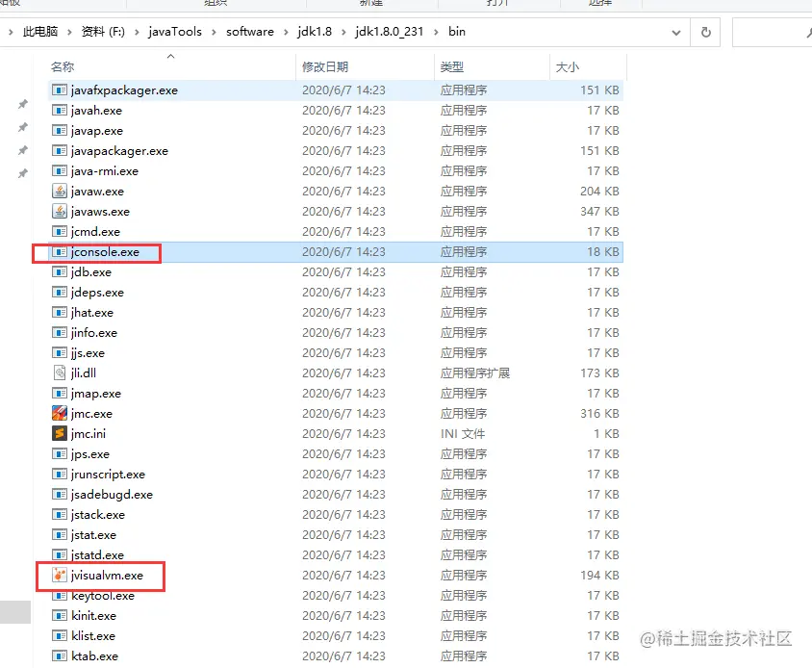Click the jmc.ini Sublime file icon
Image resolution: width=812 pixels, height=668 pixels.
tap(60, 434)
